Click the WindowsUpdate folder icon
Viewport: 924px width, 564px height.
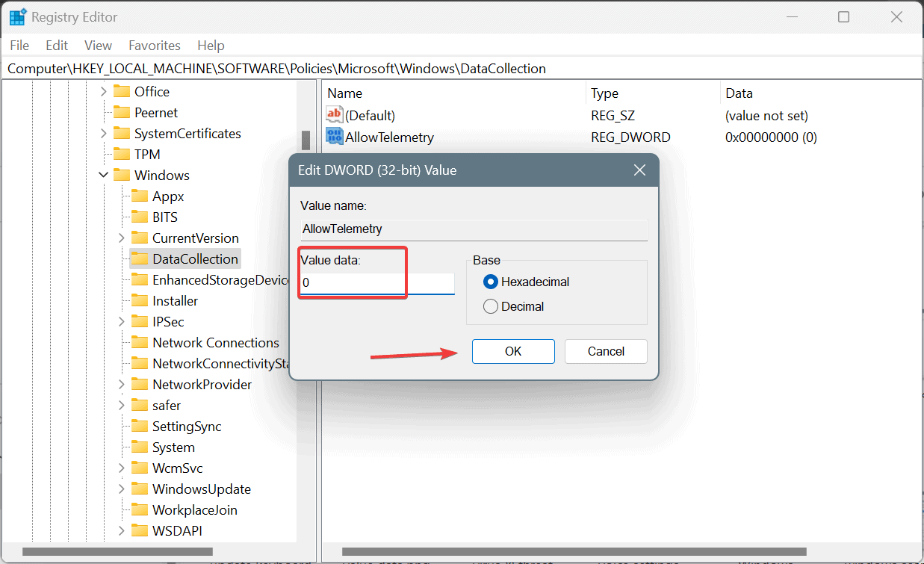click(x=140, y=489)
